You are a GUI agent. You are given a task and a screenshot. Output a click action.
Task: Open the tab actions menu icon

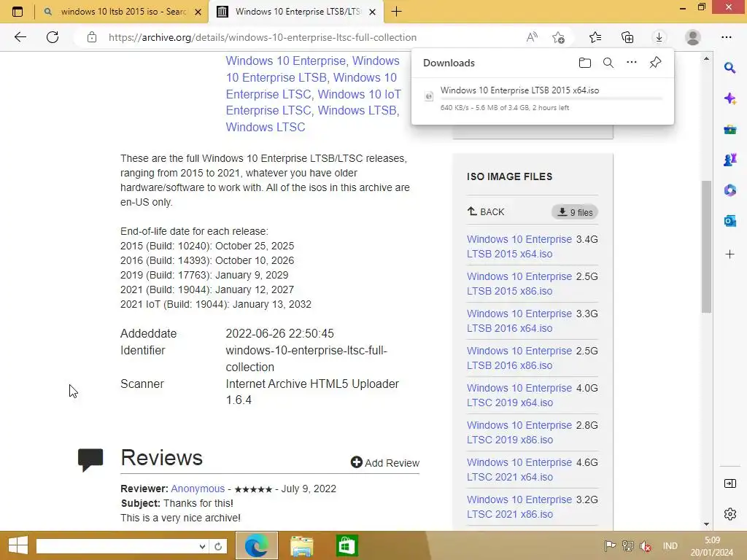(18, 12)
